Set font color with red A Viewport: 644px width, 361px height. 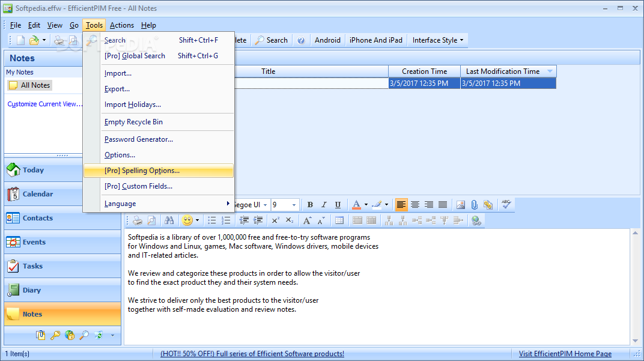point(356,204)
